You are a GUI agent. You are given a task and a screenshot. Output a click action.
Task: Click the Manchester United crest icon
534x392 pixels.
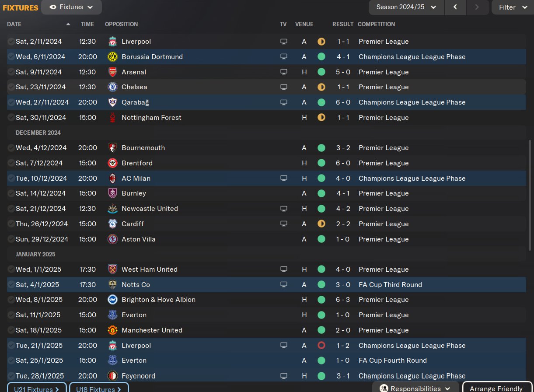coord(112,330)
